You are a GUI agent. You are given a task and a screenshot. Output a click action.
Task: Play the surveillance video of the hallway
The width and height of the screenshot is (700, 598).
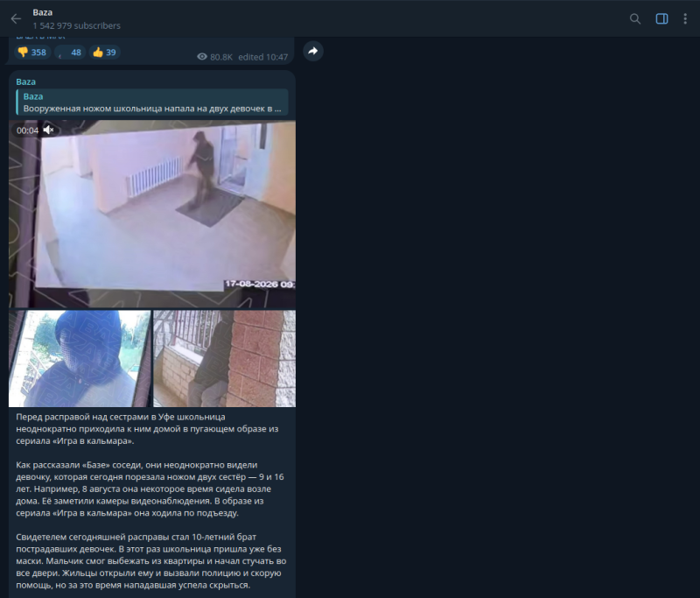point(152,214)
